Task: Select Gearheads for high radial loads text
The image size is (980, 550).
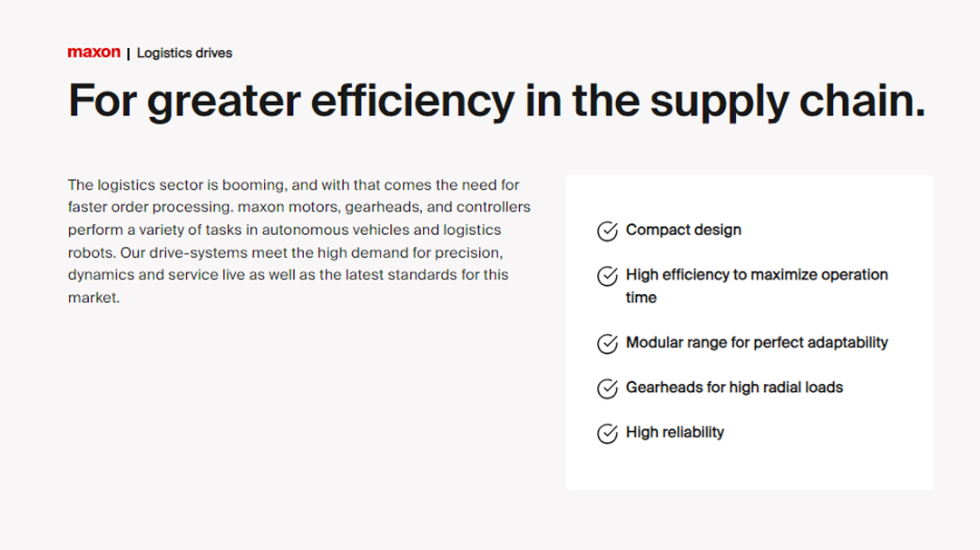Action: click(734, 388)
